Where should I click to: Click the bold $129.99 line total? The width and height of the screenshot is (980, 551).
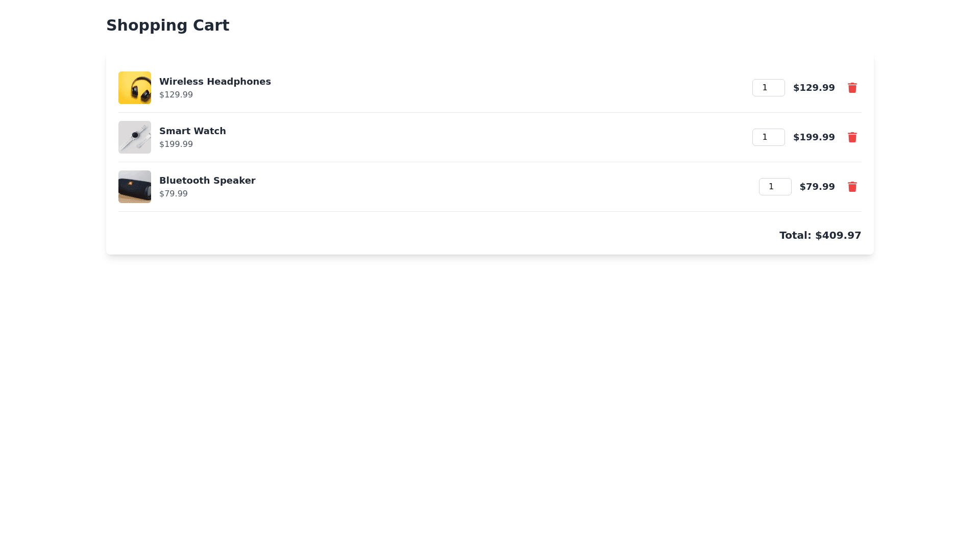(x=814, y=88)
